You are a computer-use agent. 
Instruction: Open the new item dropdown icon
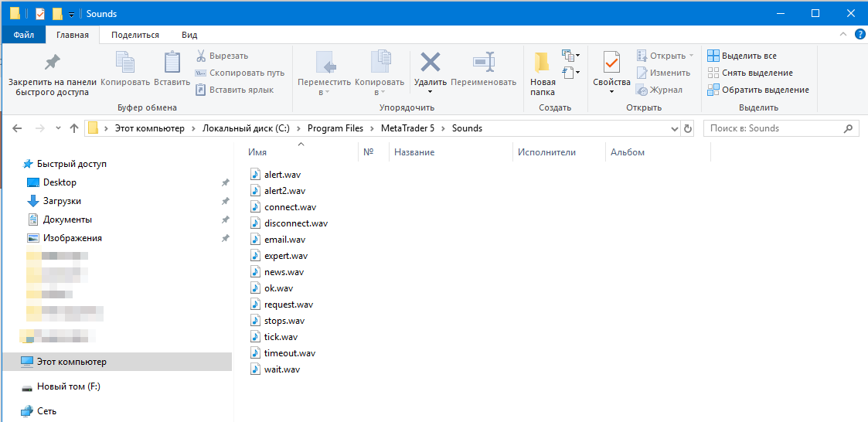tap(570, 56)
